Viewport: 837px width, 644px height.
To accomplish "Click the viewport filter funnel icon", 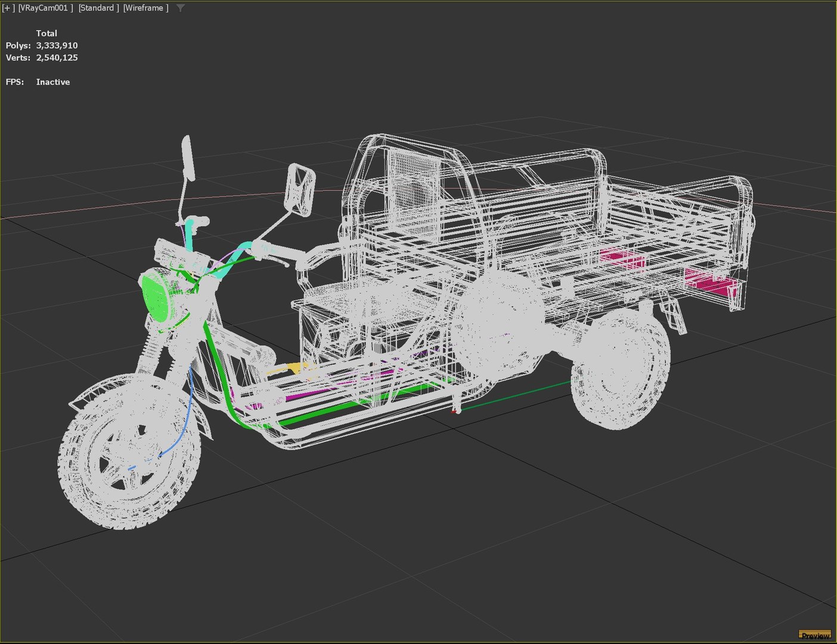I will 181,8.
